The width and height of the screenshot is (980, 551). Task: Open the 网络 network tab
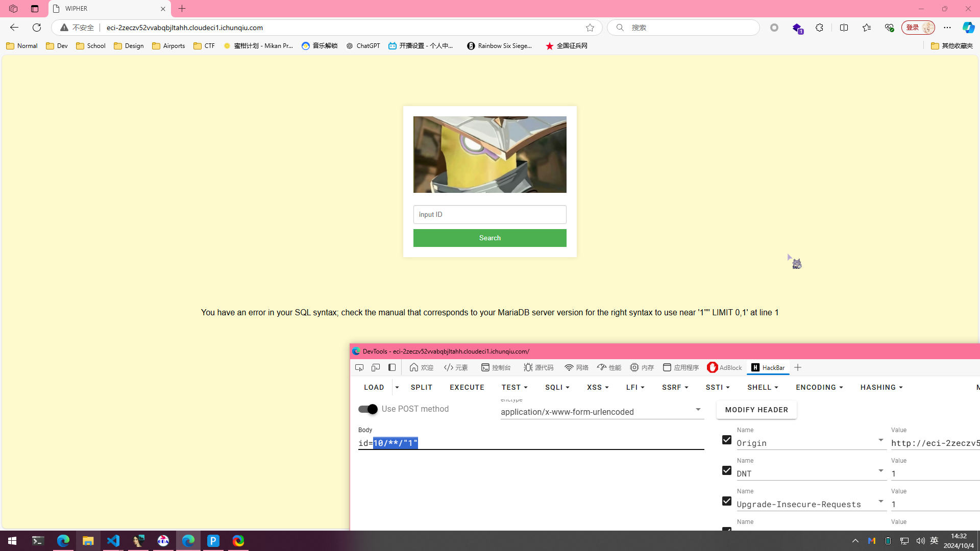click(576, 367)
